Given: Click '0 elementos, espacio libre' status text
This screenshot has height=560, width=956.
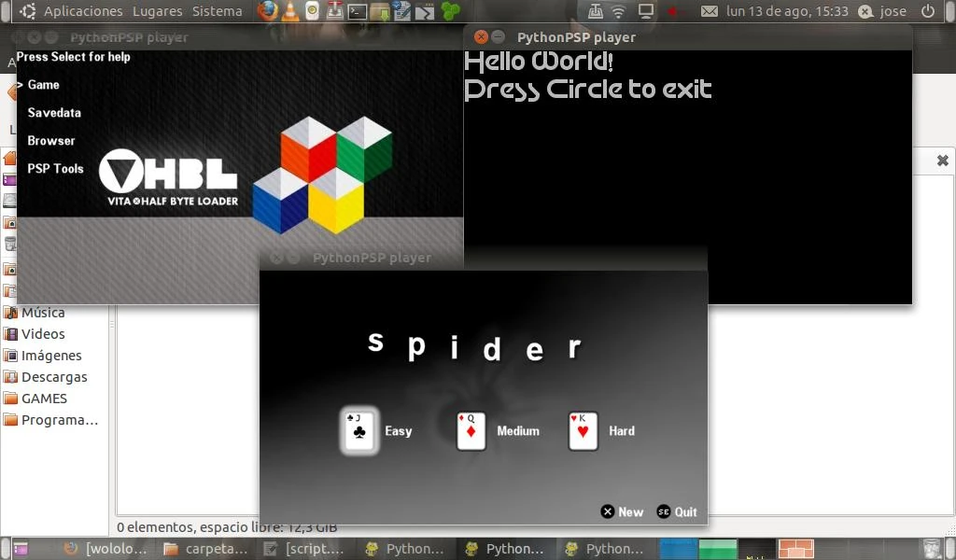Looking at the screenshot, I should [227, 527].
